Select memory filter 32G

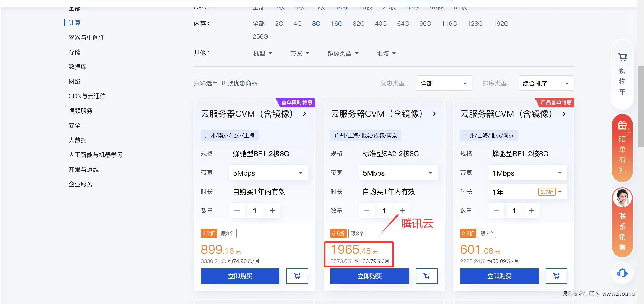(x=359, y=24)
